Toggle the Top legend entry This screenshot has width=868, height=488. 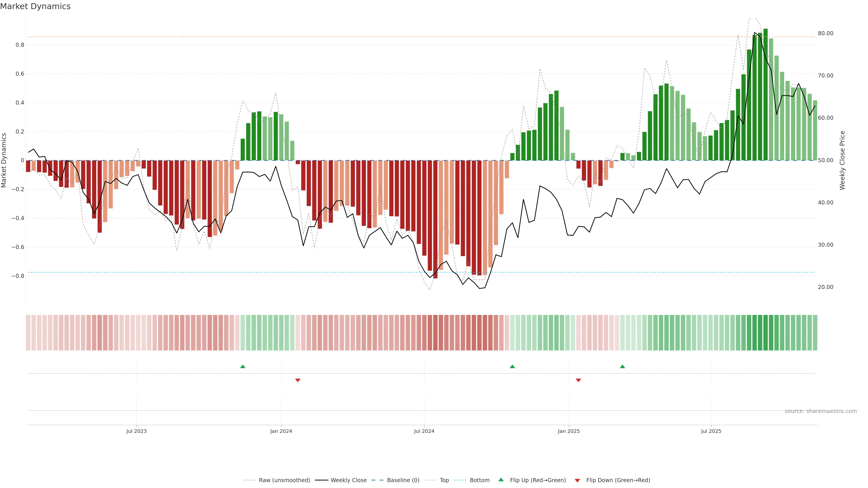(x=444, y=480)
